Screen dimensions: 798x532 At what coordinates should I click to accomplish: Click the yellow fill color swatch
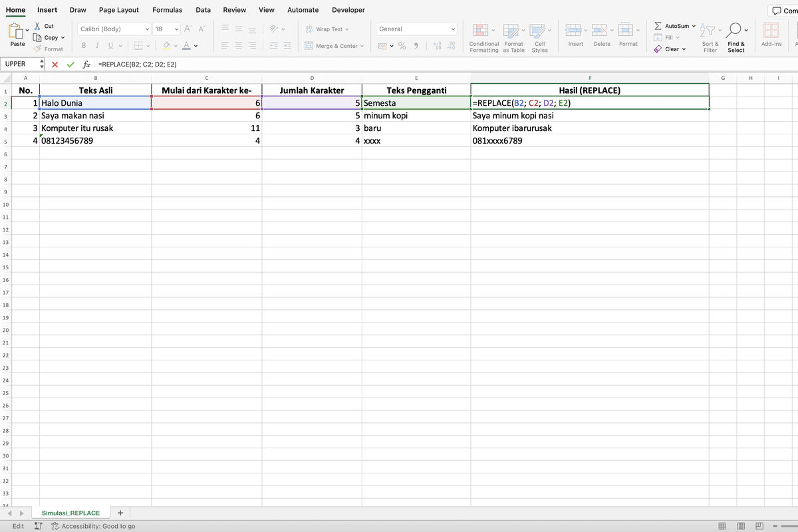pos(167,46)
